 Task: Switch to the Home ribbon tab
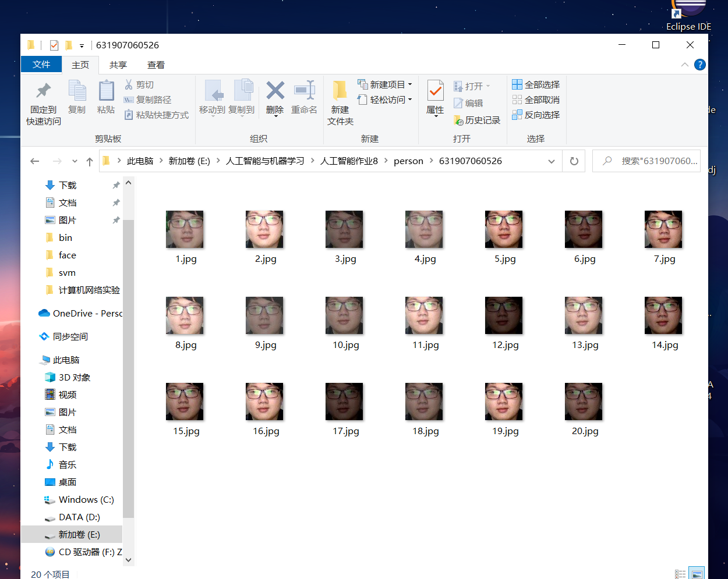point(80,65)
